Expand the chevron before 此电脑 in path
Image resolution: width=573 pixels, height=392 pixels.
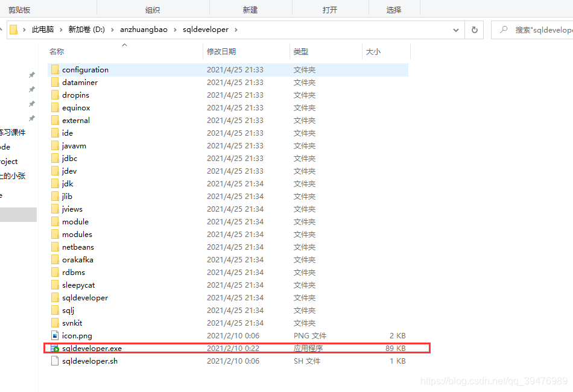pos(24,30)
